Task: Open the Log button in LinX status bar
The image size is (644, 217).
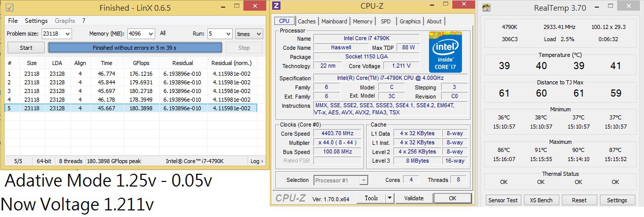Action: tap(257, 161)
